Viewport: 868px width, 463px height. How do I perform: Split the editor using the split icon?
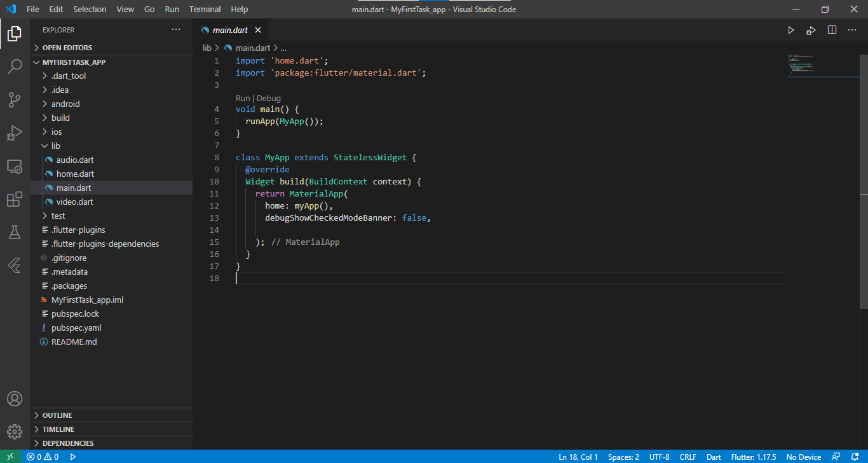pyautogui.click(x=832, y=29)
